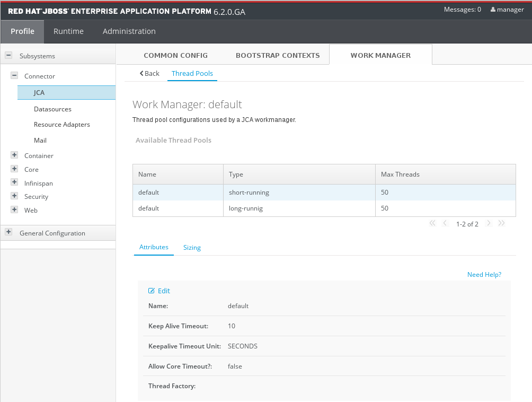Expand the Infinispan tree node
Image resolution: width=532 pixels, height=402 pixels.
[14, 183]
